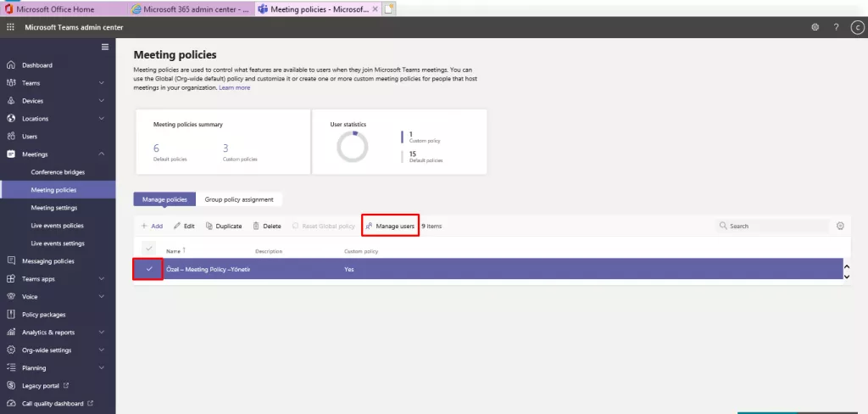Click the Delete policy toolbar button
The image size is (868, 414).
tap(267, 227)
